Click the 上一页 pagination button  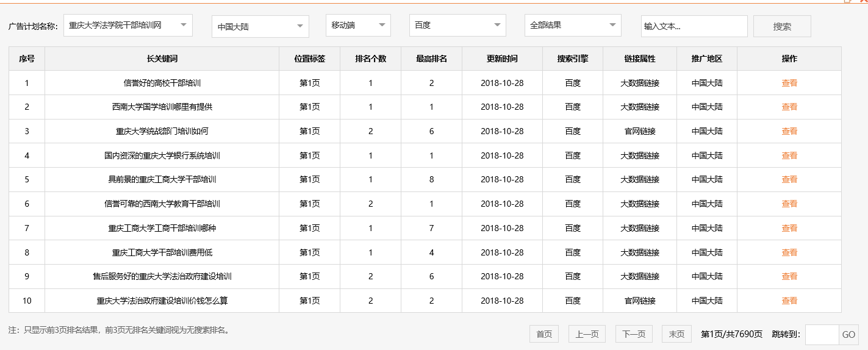[x=587, y=334]
